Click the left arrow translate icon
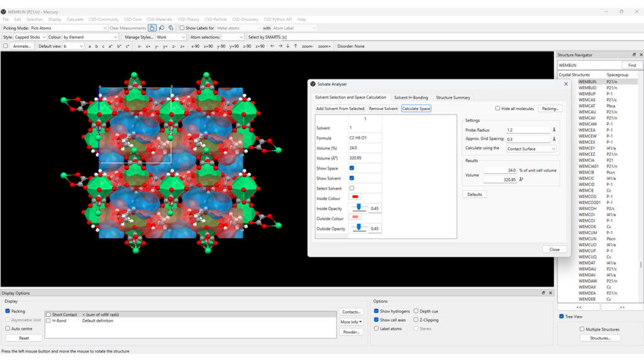This screenshot has width=644, height=362. pos(272,46)
